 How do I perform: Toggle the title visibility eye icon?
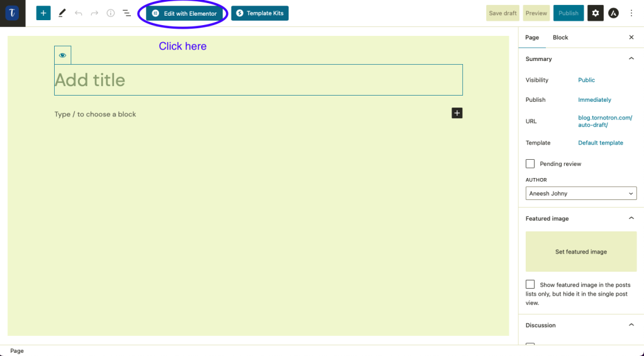click(62, 55)
